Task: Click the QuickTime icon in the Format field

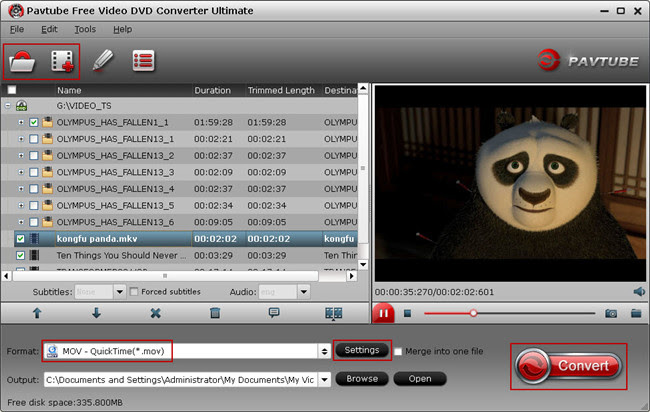Action: point(52,351)
